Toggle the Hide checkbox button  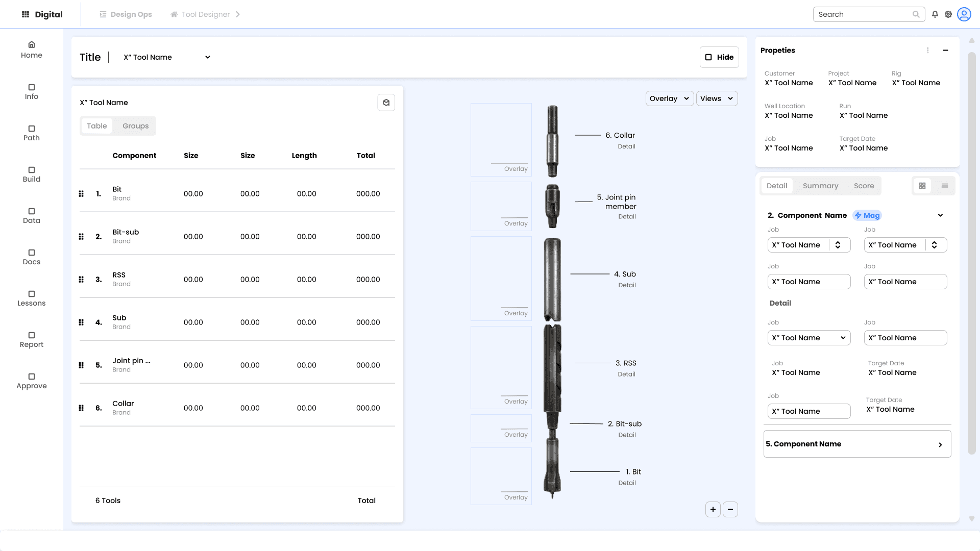point(719,57)
